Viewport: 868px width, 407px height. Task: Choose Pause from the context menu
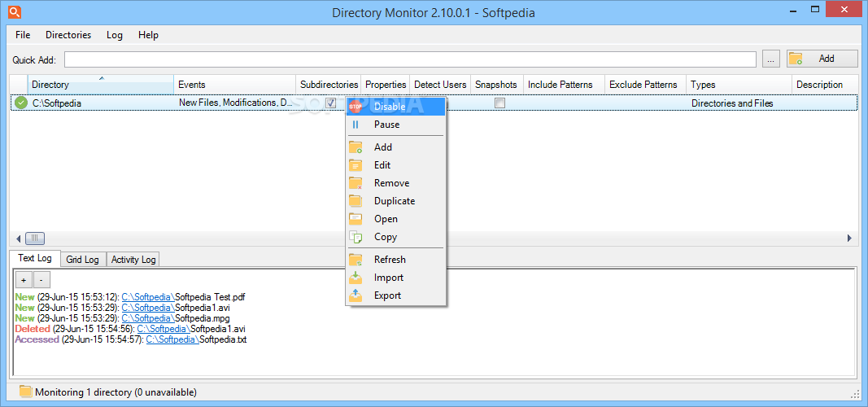coord(396,125)
